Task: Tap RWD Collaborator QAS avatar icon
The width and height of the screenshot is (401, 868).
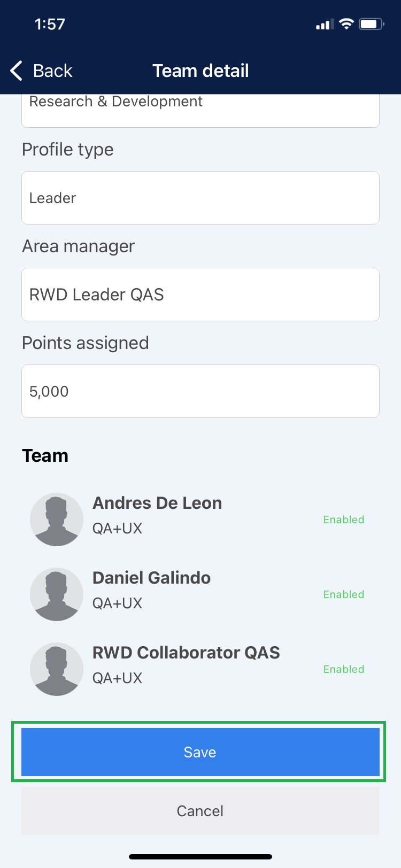Action: pos(57,669)
